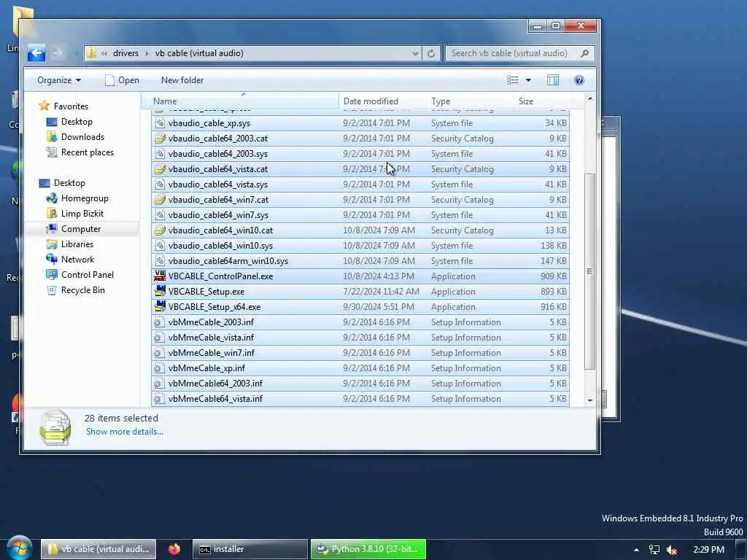747x560 pixels.
Task: Select vbaudio_cable64_2003.sys file name
Action: [217, 154]
